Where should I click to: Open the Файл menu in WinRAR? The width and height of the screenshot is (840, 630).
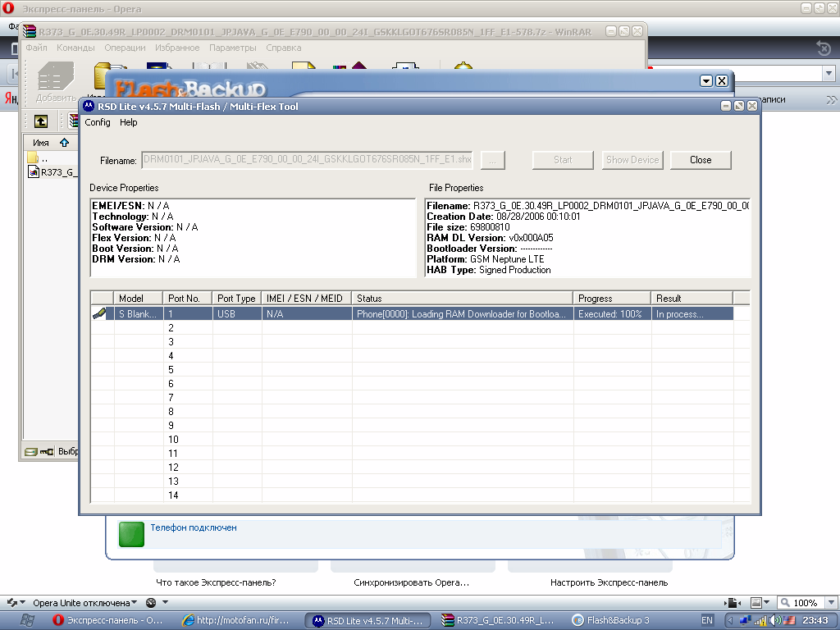click(36, 48)
